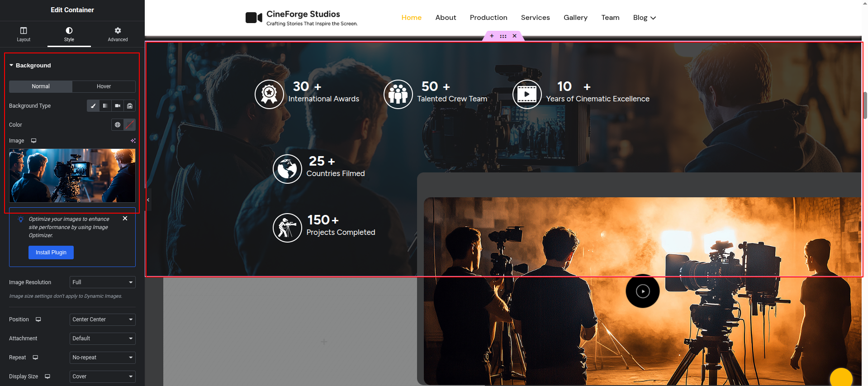868x386 pixels.
Task: Select Classic background type brush icon
Action: (93, 106)
